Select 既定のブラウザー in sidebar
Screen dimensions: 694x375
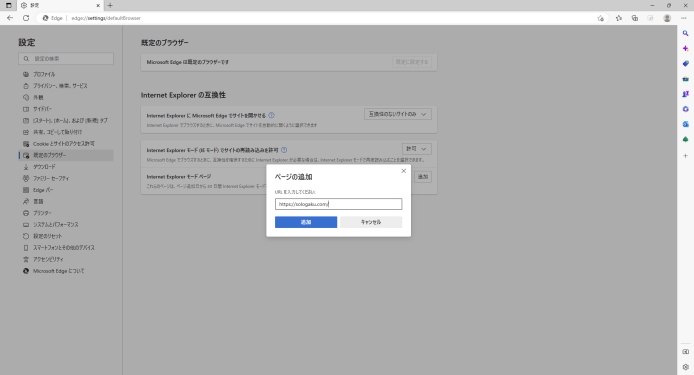point(66,155)
